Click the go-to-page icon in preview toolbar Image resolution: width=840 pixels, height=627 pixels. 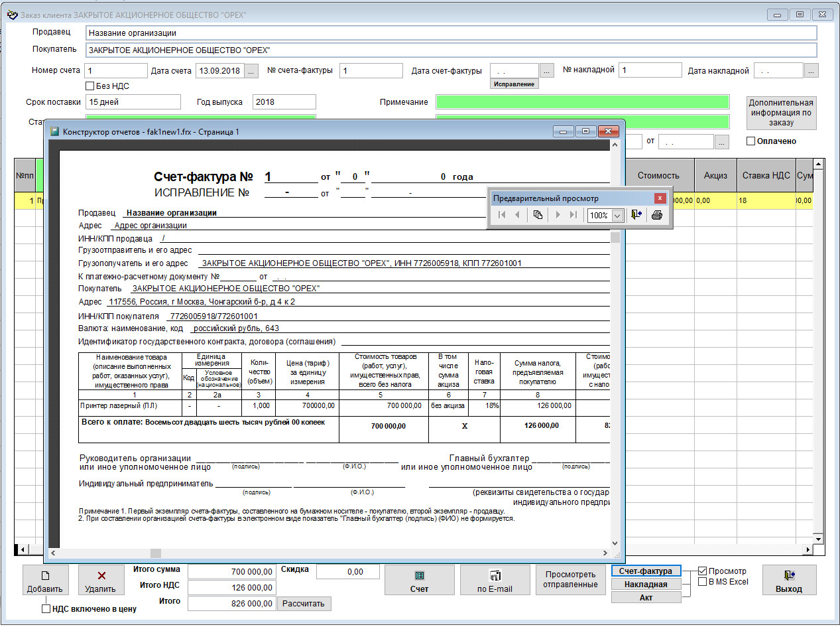pyautogui.click(x=538, y=215)
